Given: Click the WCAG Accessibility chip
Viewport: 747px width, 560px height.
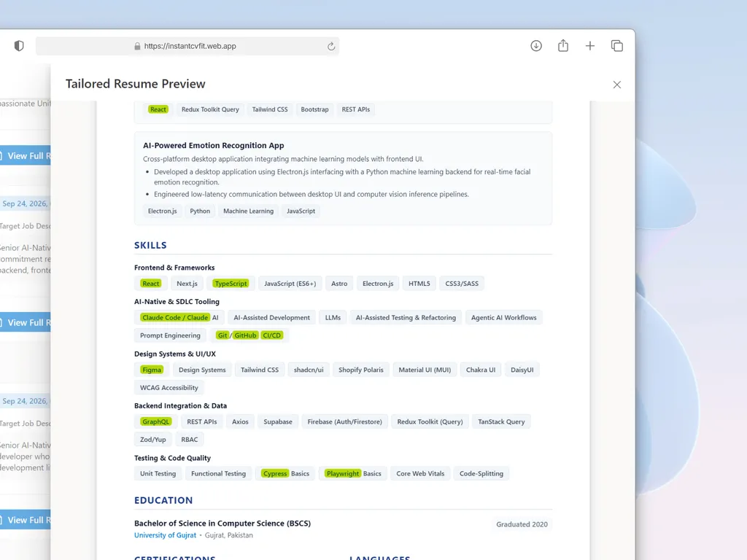Looking at the screenshot, I should click(x=169, y=388).
